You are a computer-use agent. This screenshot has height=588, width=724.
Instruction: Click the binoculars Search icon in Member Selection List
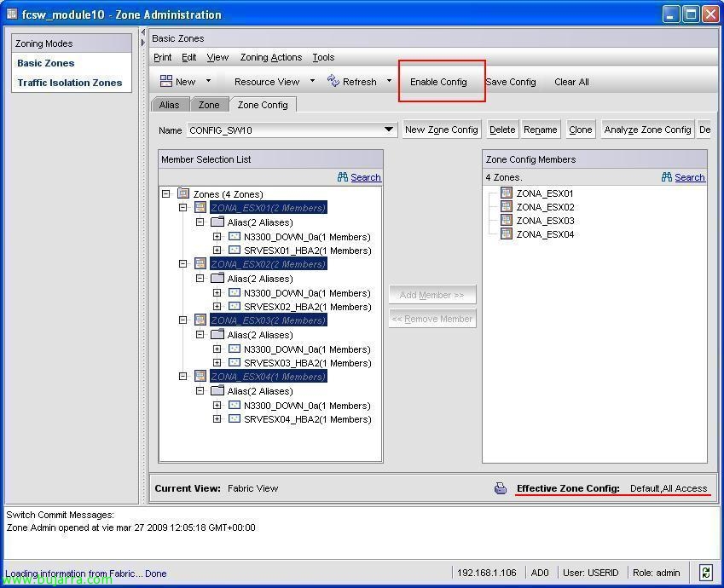(343, 177)
